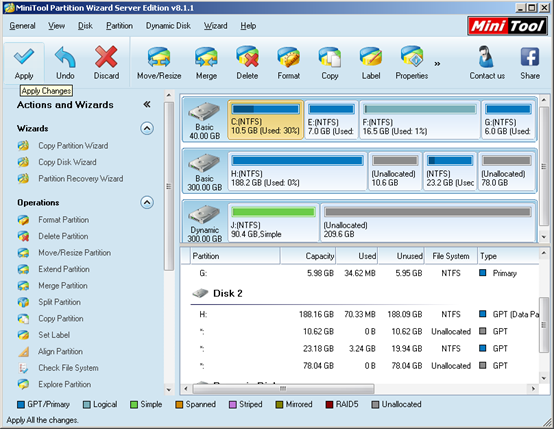Select Format Partition operation
This screenshot has height=429, width=554.
(x=53, y=220)
